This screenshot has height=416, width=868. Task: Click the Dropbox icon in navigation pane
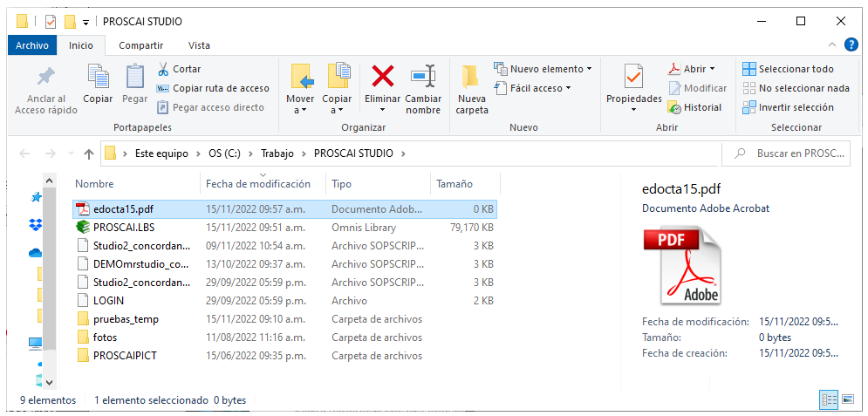(x=36, y=225)
